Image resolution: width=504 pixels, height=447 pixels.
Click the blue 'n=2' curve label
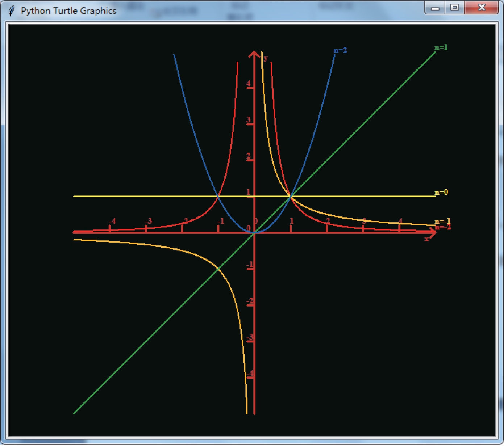click(x=340, y=50)
